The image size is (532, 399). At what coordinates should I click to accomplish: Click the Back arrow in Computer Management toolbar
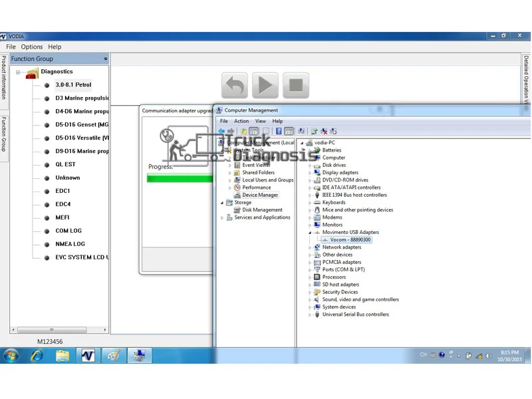tap(221, 131)
